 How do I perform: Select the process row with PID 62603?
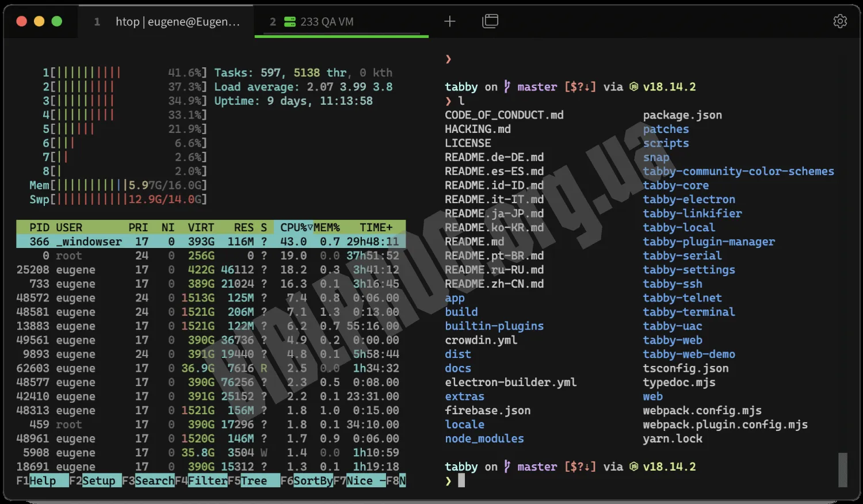pos(211,368)
